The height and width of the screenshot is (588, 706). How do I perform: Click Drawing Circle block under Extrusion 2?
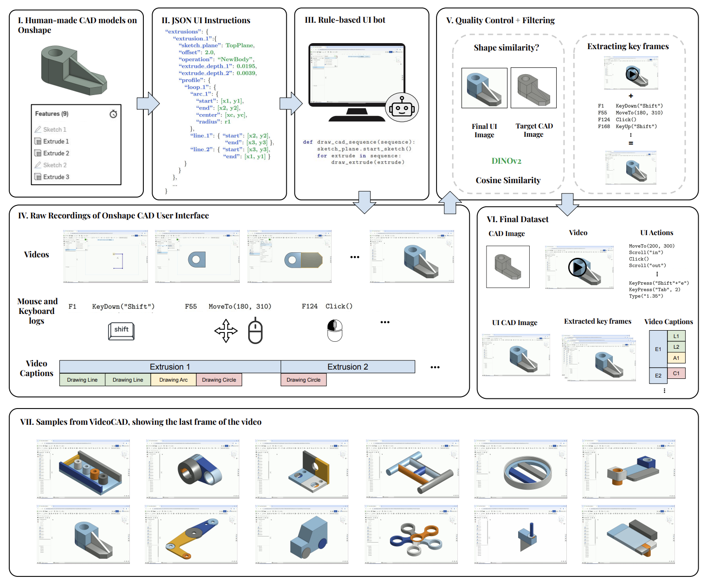303,380
